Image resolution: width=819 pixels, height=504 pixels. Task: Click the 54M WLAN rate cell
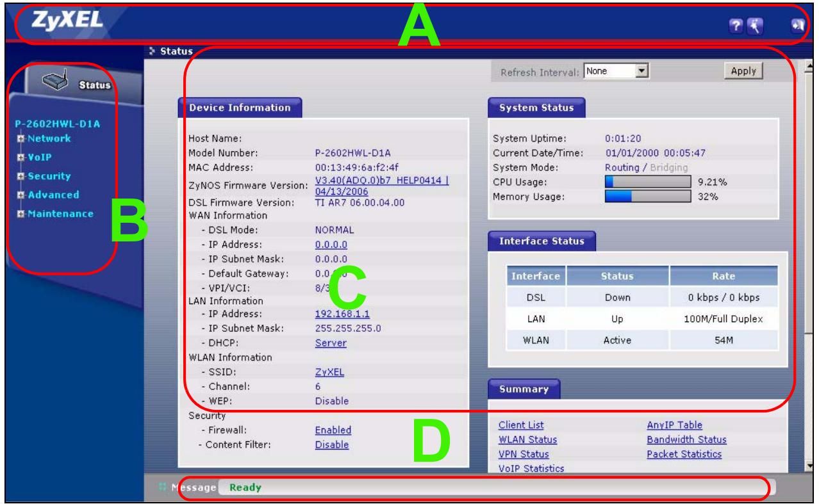tap(724, 341)
